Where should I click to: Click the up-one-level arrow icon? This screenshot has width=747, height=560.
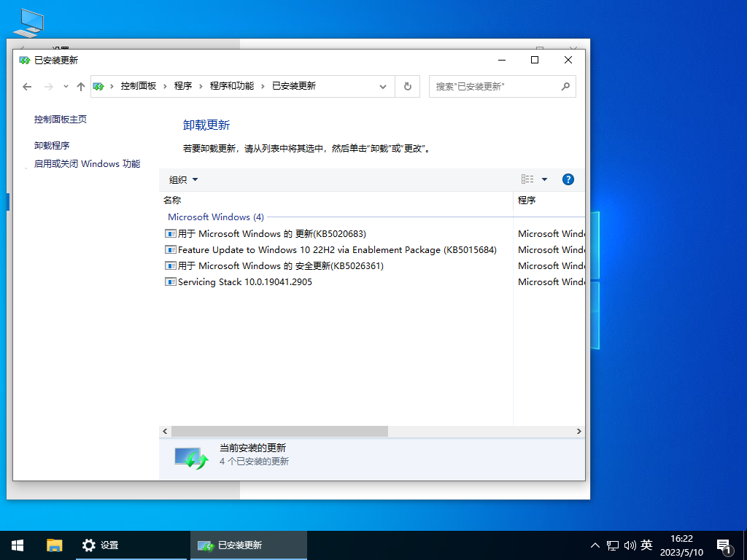(81, 86)
